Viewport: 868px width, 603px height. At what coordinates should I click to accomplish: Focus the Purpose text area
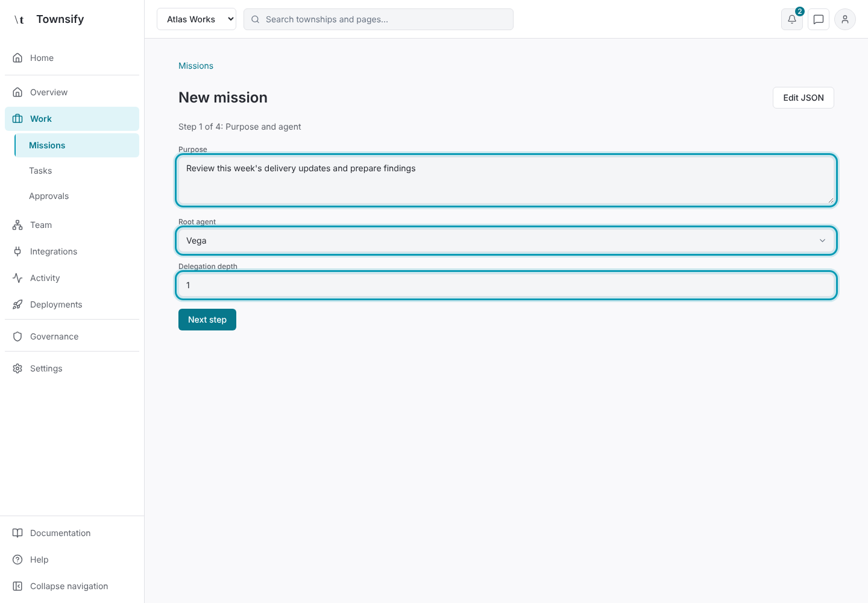[506, 180]
